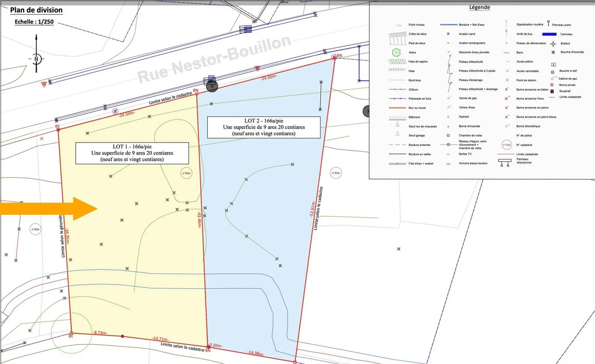Click the Arbre tree symbol in legend
Screen dimensions: 595x364
click(x=396, y=52)
